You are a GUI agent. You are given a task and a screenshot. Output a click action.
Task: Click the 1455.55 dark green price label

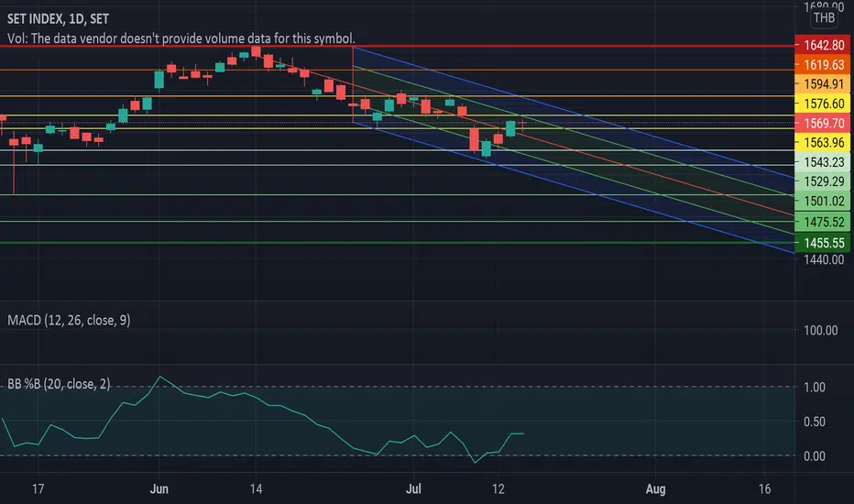coord(824,243)
